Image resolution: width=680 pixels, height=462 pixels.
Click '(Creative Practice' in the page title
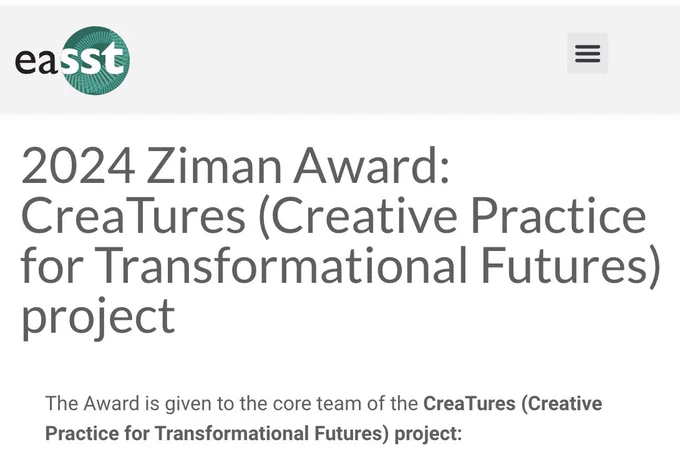click(452, 216)
